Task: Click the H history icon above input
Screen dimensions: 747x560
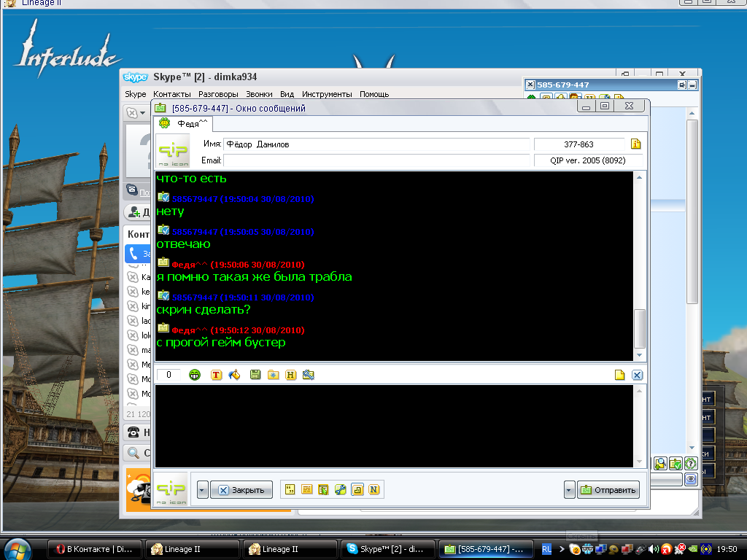Action: pos(290,376)
